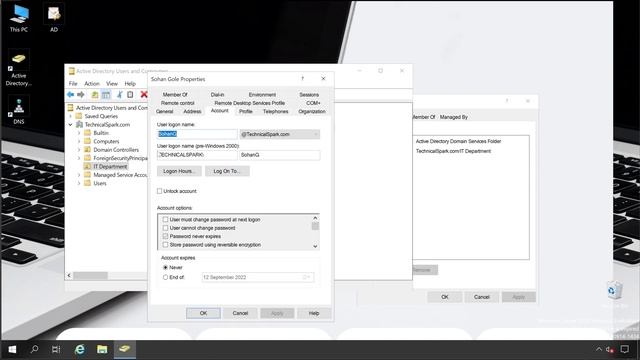
Task: Click the Logon Hours button
Action: [179, 171]
